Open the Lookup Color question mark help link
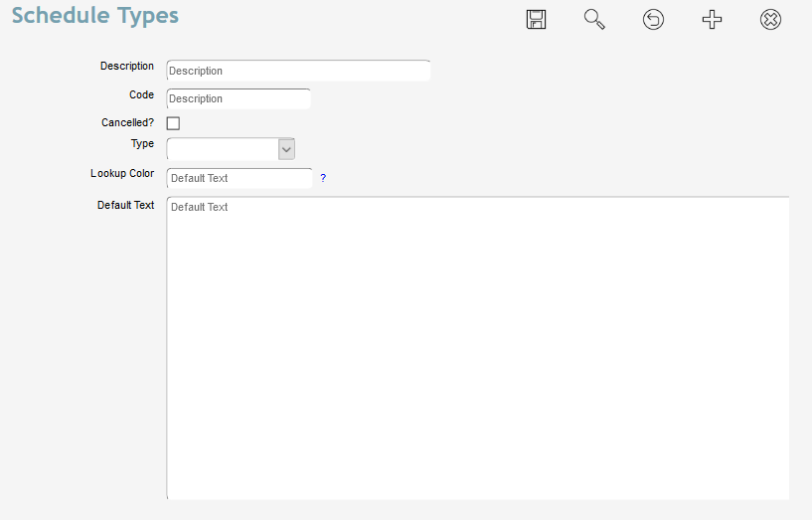Viewport: 812px width, 520px height. click(323, 178)
